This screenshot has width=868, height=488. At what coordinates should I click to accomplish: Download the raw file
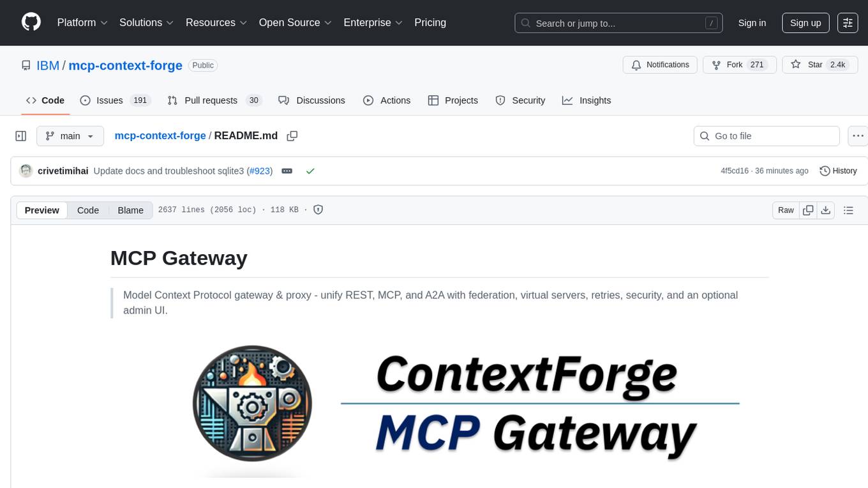[x=825, y=210]
